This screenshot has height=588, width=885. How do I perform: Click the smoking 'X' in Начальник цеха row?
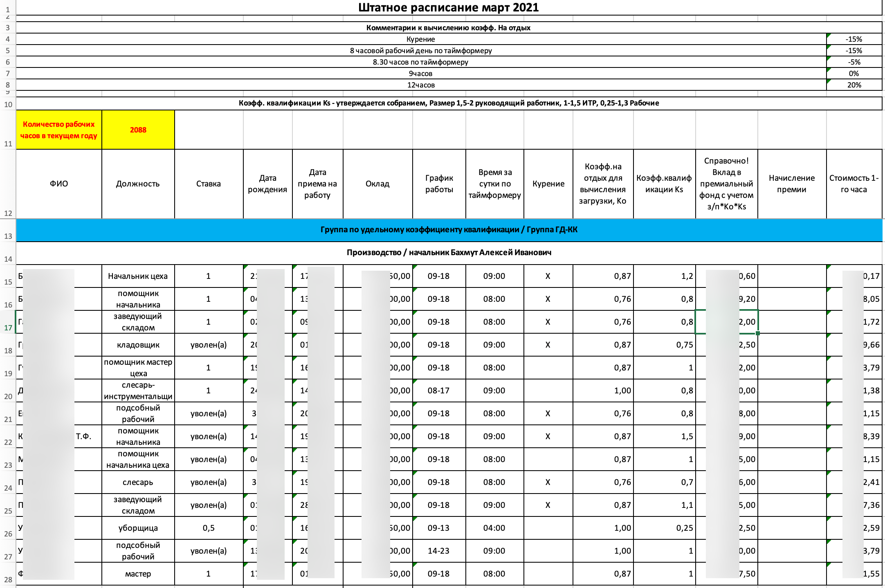coord(548,276)
